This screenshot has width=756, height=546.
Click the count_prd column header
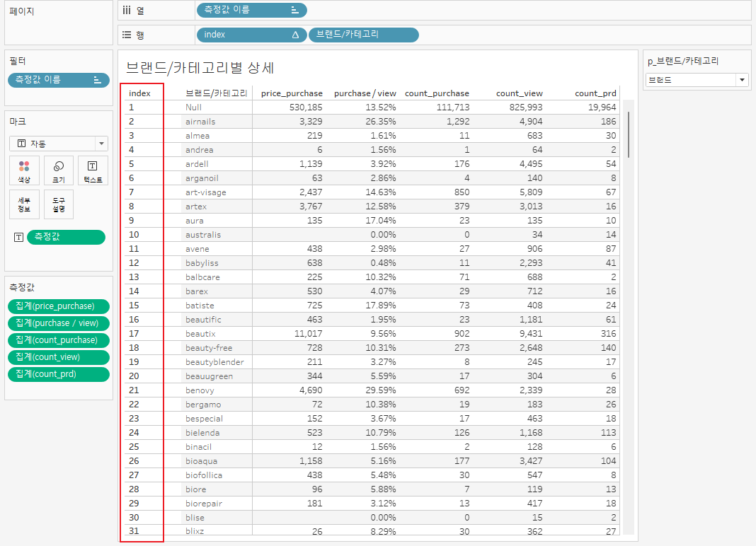(595, 93)
